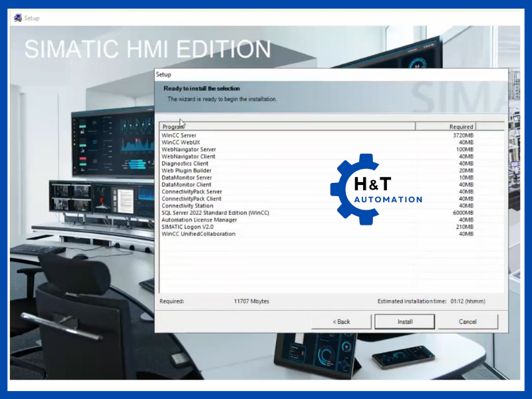This screenshot has height=399, width=532.
Task: Select the WebNavigator Server row
Action: (x=189, y=150)
